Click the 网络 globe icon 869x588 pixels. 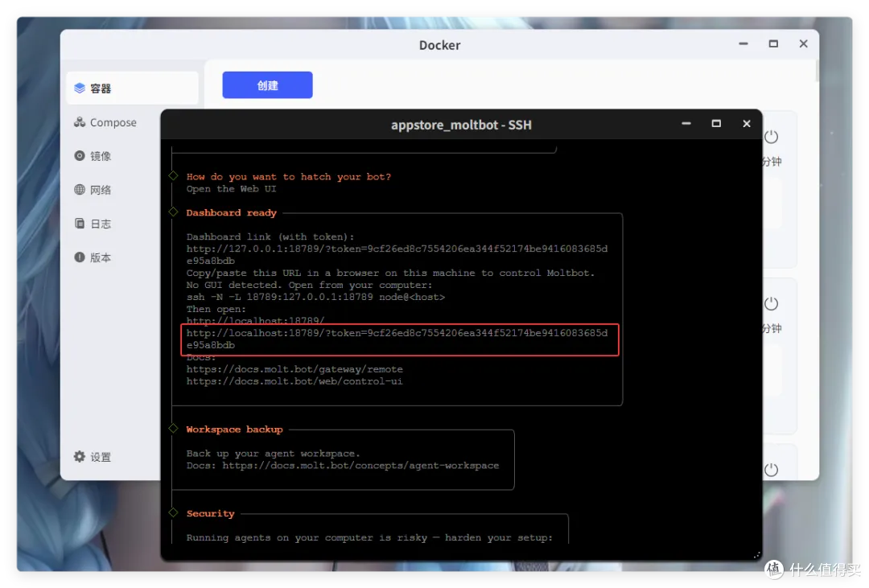pos(80,190)
